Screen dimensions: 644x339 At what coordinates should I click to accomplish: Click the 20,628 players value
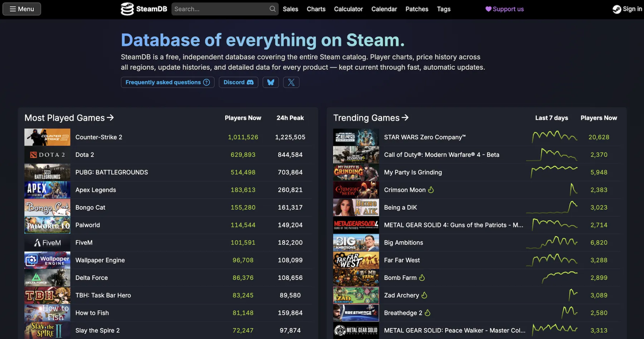point(599,137)
